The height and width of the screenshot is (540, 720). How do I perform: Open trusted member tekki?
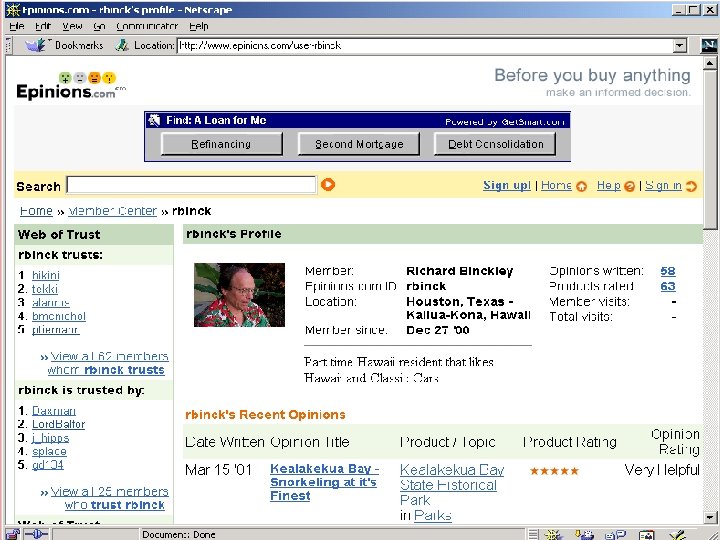pyautogui.click(x=45, y=289)
